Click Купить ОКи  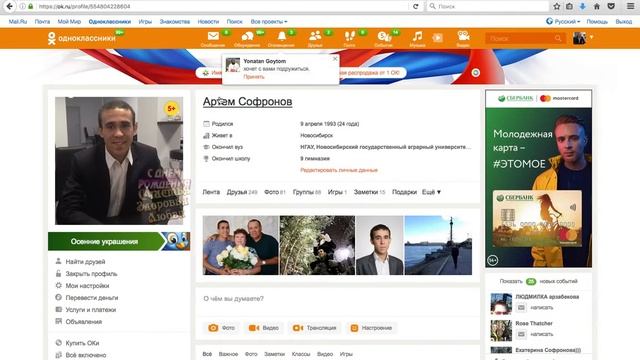point(82,343)
